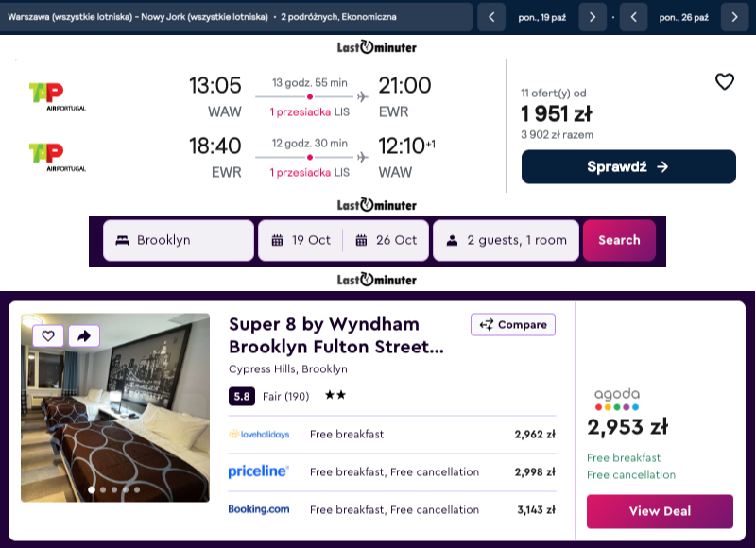Viewport: 756px width, 548px height.
Task: Go to previous return date arrow
Action: coord(633,17)
